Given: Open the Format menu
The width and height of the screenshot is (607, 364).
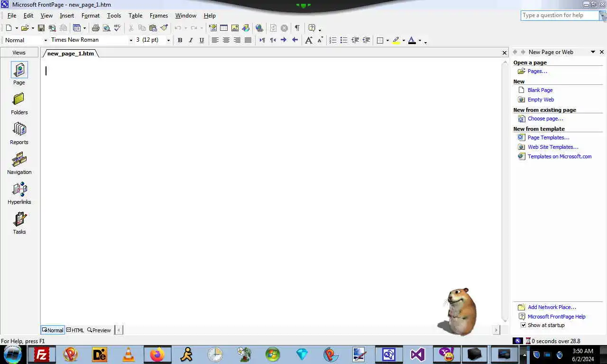Looking at the screenshot, I should tap(91, 16).
